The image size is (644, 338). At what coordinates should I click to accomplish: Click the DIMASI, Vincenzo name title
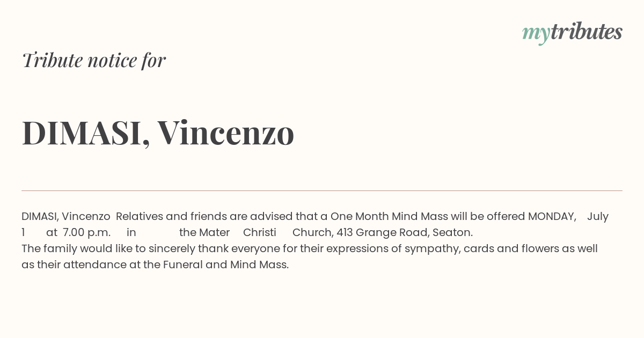tap(158, 133)
